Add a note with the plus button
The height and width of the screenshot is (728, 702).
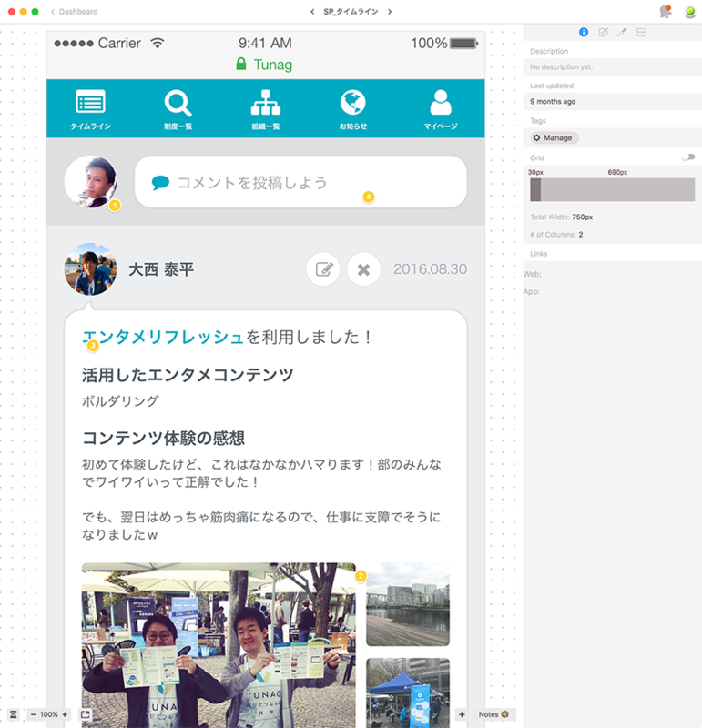click(462, 714)
